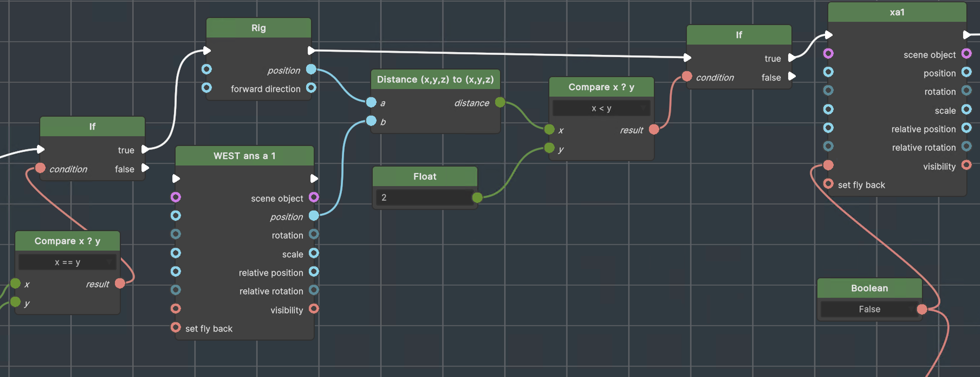Select the Distance (x,y,z) to (x,y,z) node title

435,79
